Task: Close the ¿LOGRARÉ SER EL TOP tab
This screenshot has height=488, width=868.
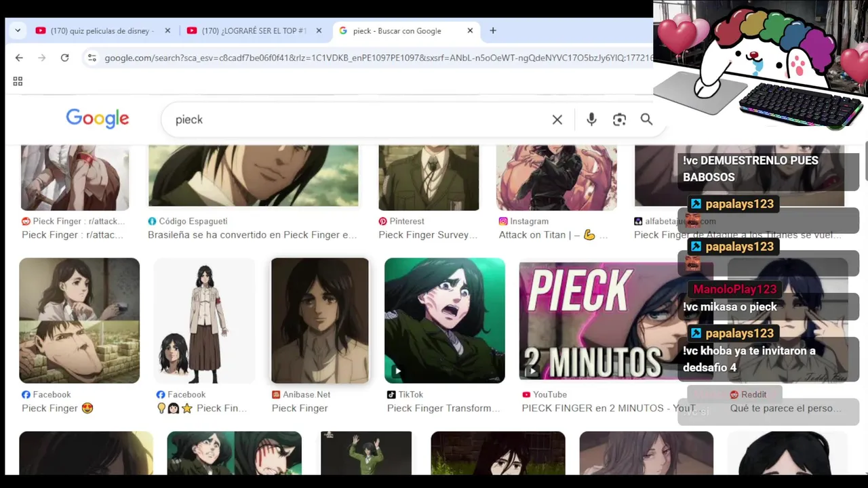Action: coord(319,30)
